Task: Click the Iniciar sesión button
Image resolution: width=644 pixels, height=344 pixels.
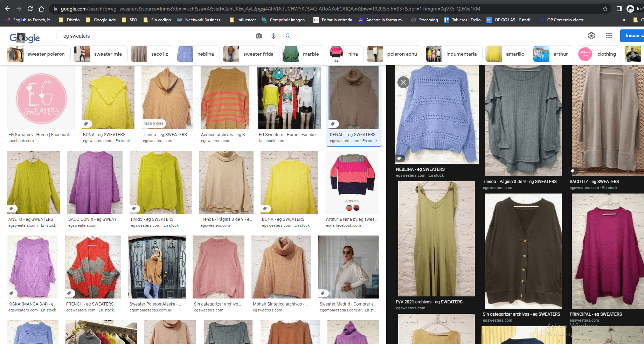Action: pyautogui.click(x=632, y=36)
